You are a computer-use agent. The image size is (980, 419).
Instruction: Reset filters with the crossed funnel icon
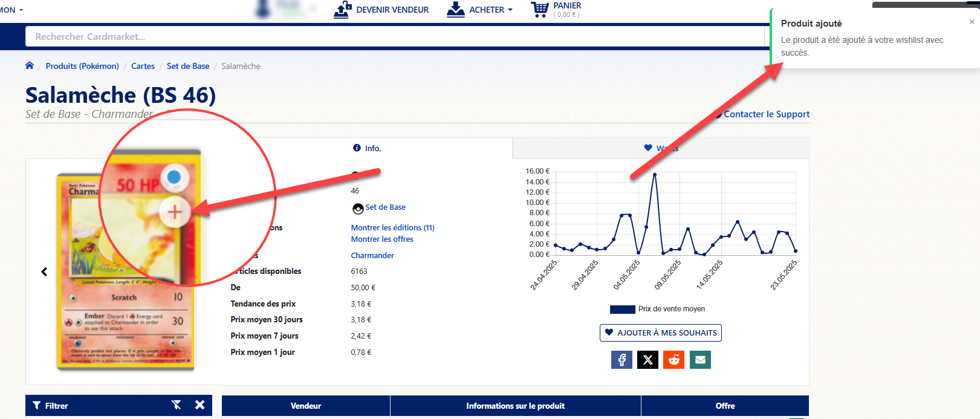tap(177, 405)
